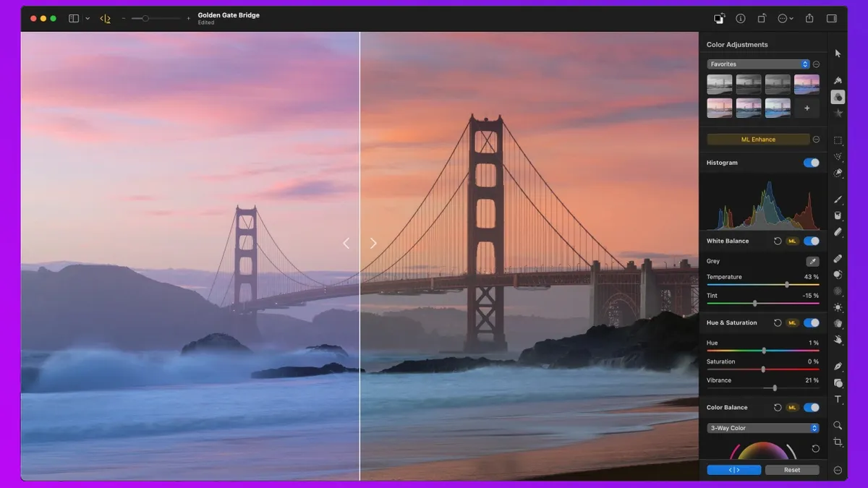Open the Share icon in the title bar
The image size is (868, 488).
pyautogui.click(x=809, y=18)
